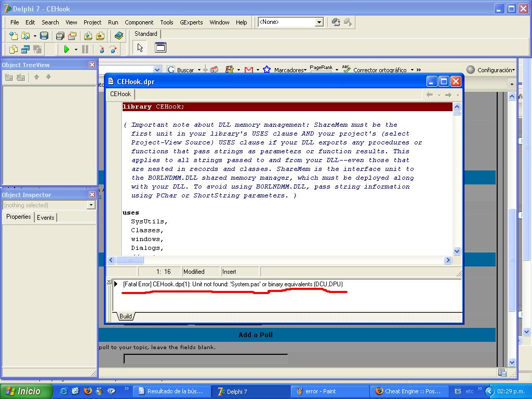Select the Frames component in palette

[161, 47]
